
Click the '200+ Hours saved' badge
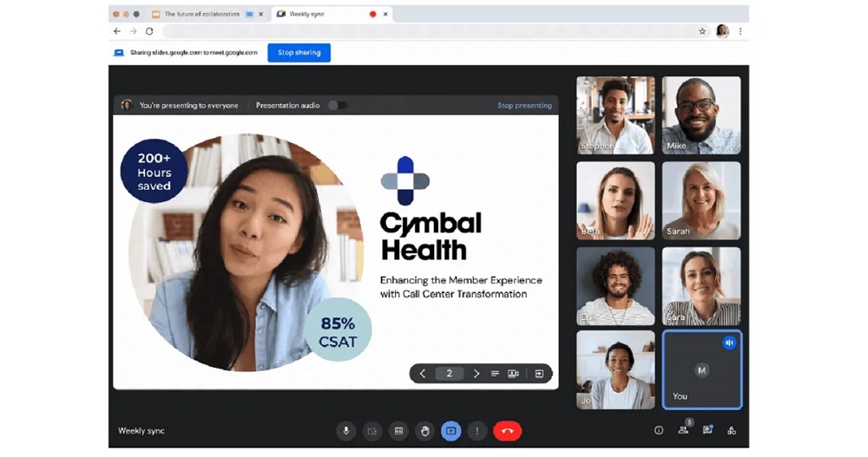[154, 172]
